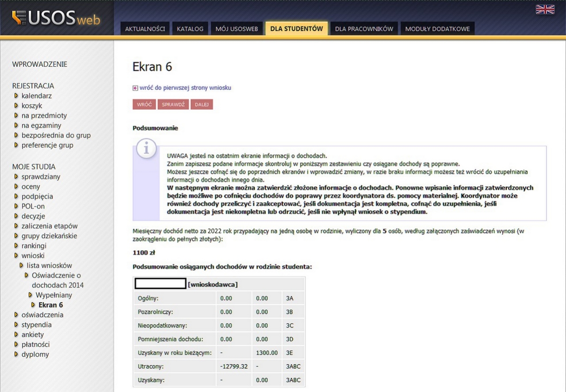566x392 pixels.
Task: Click the back arrow icon beside 'wróć do pierwszej strony wniosku'
Action: (135, 88)
